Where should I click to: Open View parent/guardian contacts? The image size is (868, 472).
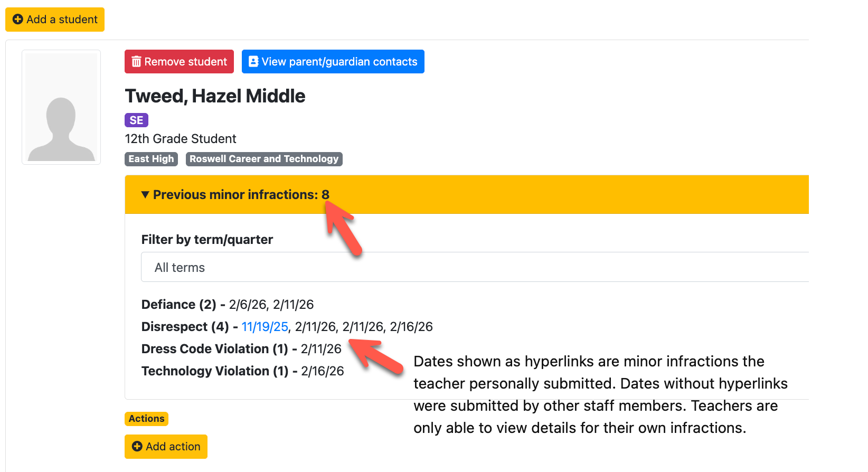[x=333, y=62]
